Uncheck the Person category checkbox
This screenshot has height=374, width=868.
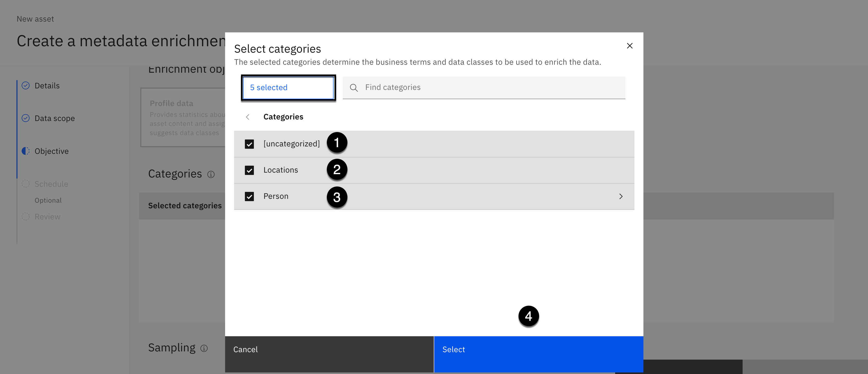point(249,197)
